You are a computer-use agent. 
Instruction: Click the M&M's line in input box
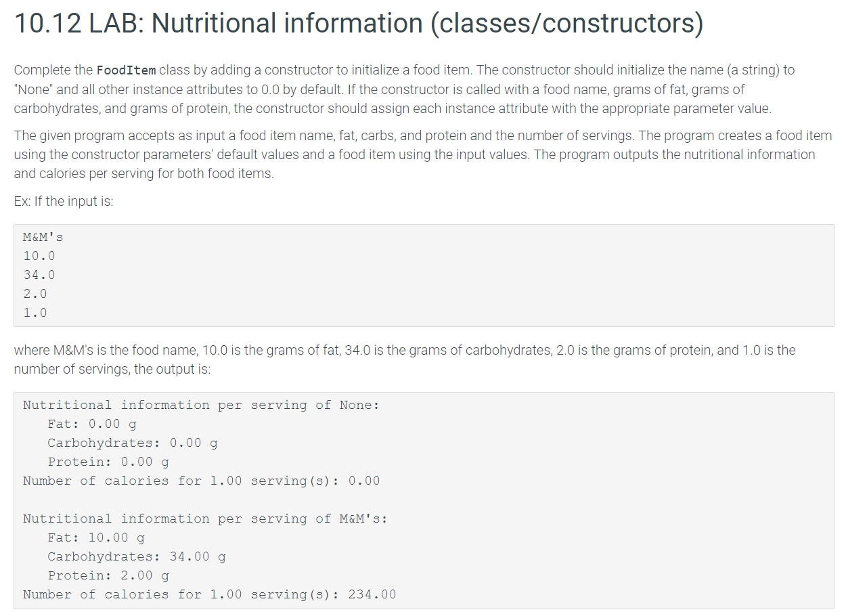pyautogui.click(x=43, y=237)
